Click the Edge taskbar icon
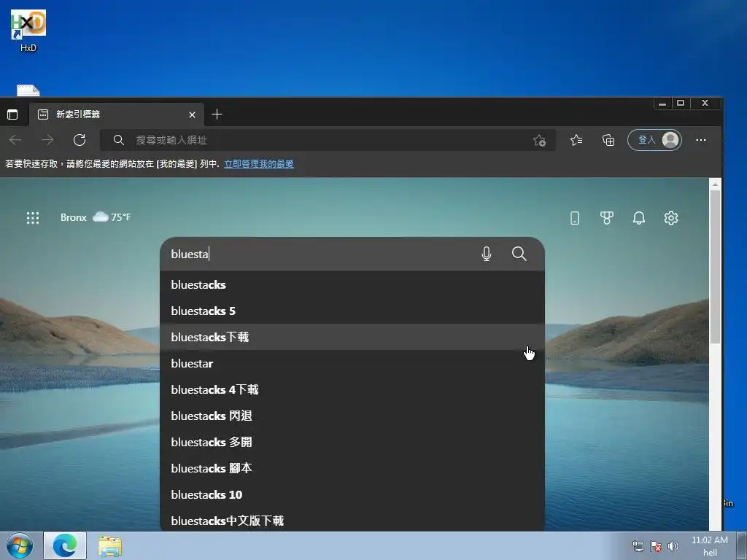 click(65, 545)
